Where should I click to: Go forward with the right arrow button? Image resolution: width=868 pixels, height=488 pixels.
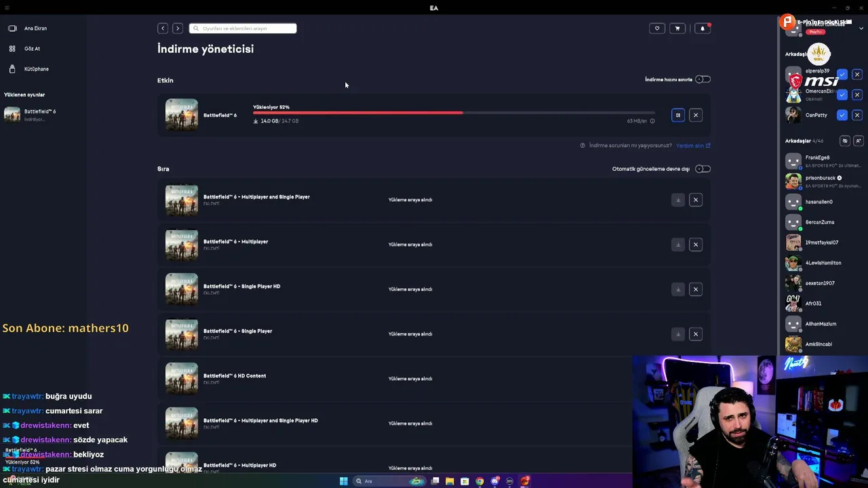[178, 28]
